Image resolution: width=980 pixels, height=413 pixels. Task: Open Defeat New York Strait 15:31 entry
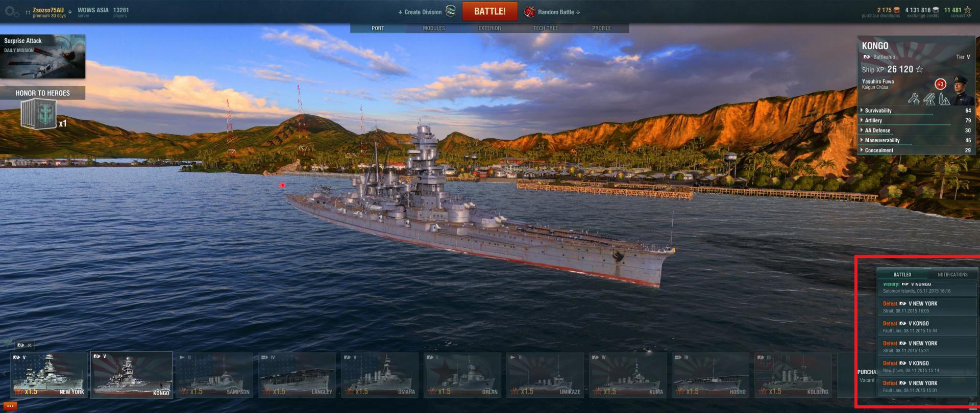(927, 347)
